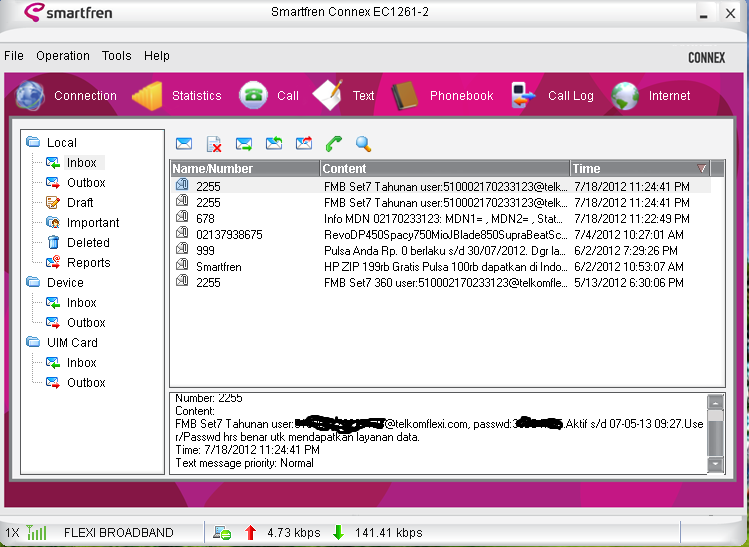Image resolution: width=749 pixels, height=547 pixels.
Task: Open the Deleted folder
Action: tap(88, 243)
